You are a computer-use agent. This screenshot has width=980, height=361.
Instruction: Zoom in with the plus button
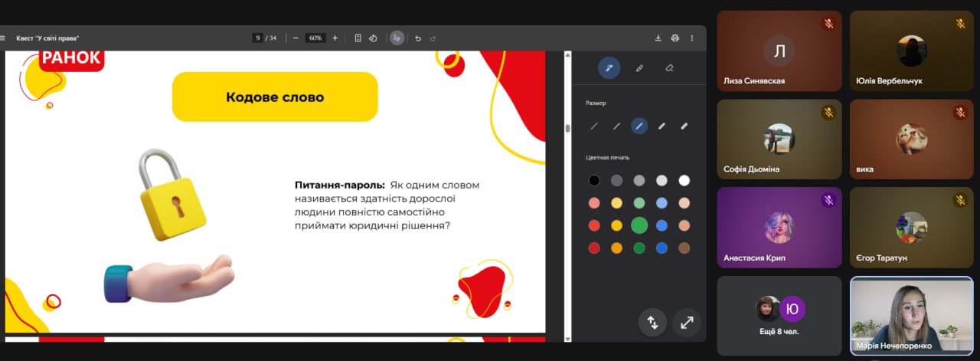tap(335, 38)
